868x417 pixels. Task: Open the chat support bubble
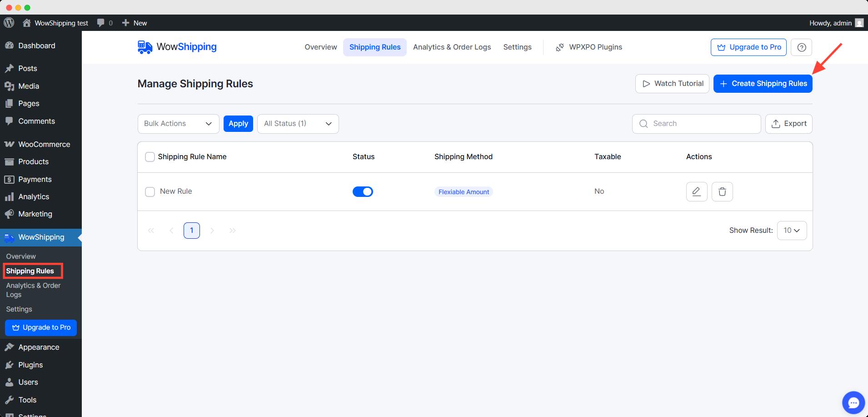pyautogui.click(x=853, y=402)
